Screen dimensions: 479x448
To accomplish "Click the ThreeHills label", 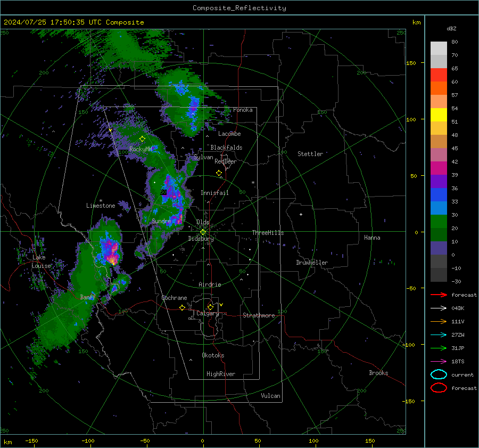I will pos(268,233).
